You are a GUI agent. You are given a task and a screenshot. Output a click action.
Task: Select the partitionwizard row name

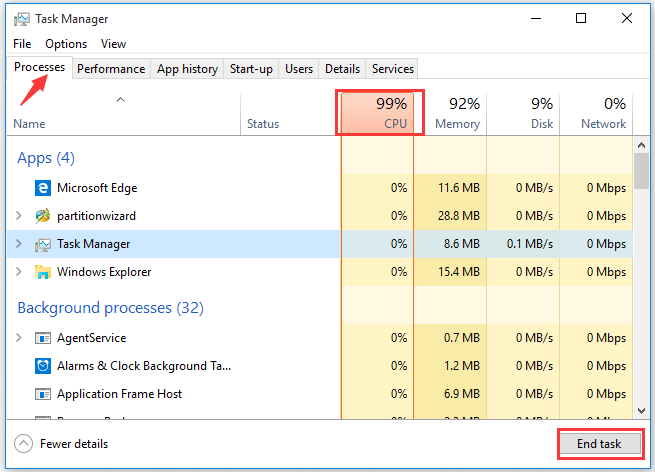[x=96, y=216]
